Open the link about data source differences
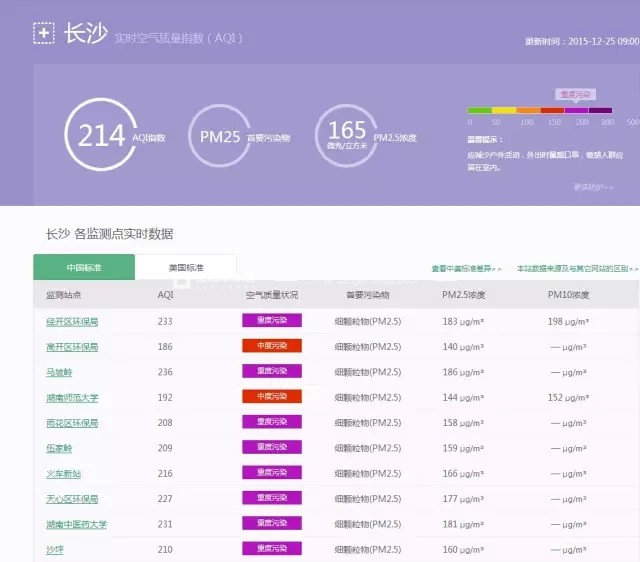This screenshot has height=562, width=640. pos(577,269)
